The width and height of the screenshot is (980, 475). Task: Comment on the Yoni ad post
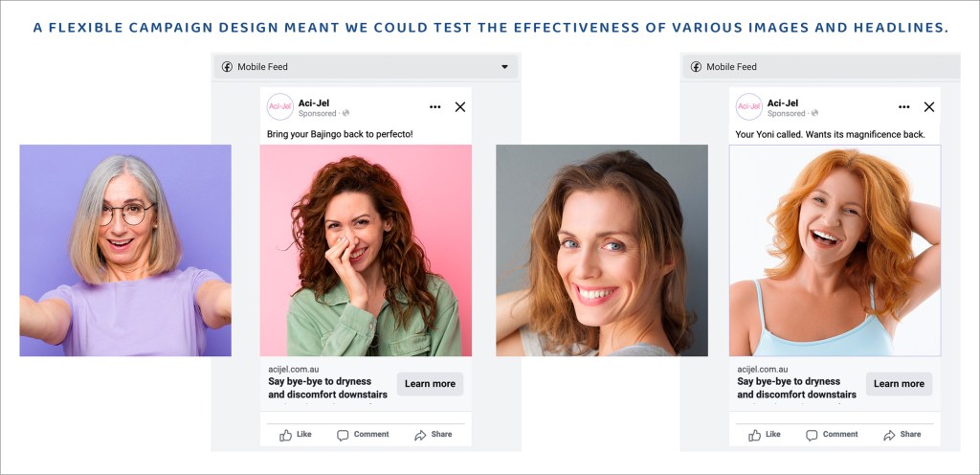tap(832, 435)
